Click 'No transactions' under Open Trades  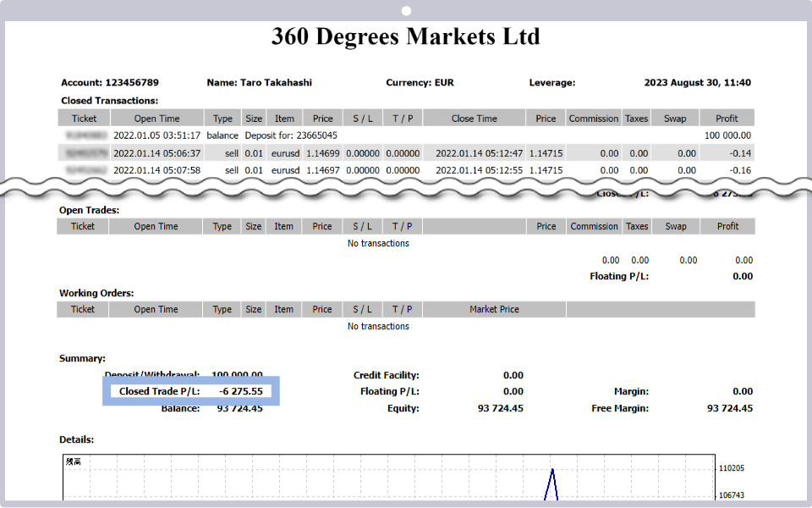tap(378, 243)
